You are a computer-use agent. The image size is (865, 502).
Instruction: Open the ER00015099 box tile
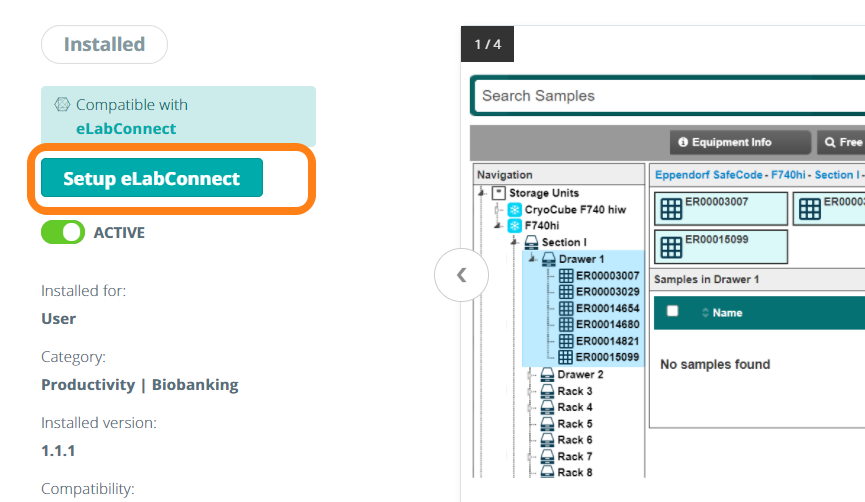pyautogui.click(x=720, y=246)
